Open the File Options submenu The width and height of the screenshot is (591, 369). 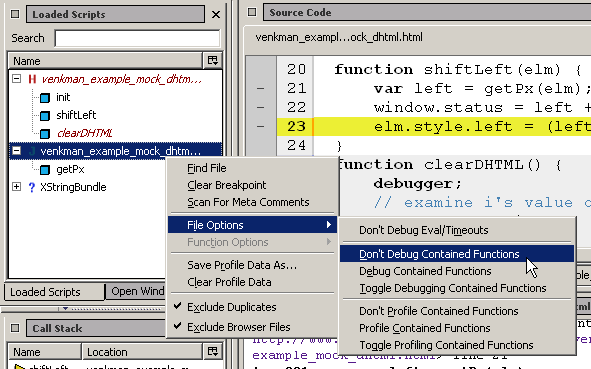[253, 225]
